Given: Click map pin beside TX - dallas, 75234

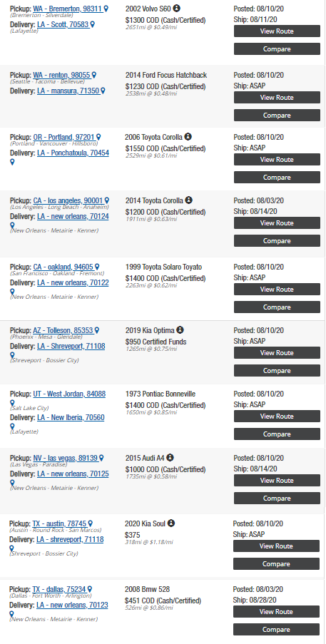Looking at the screenshot, I should (x=89, y=589).
